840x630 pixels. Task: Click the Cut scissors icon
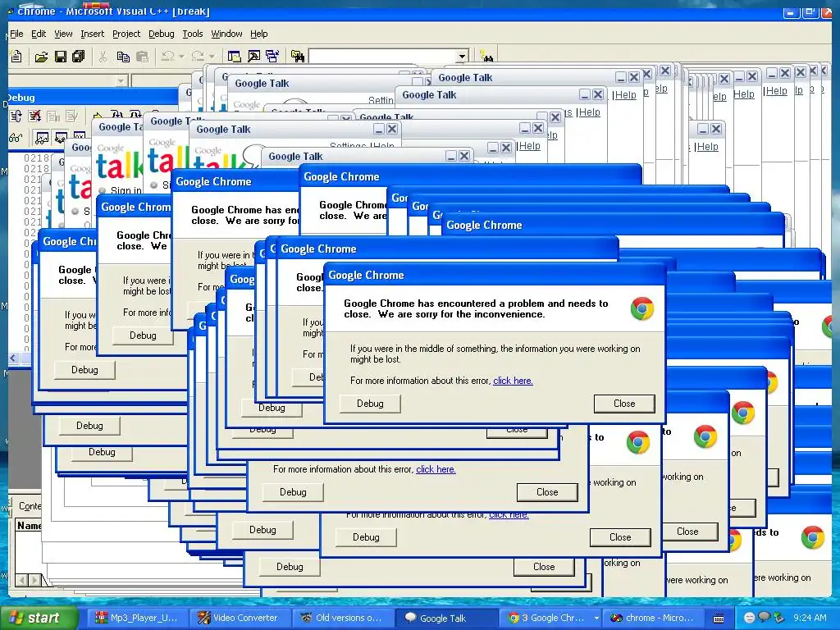pyautogui.click(x=103, y=57)
